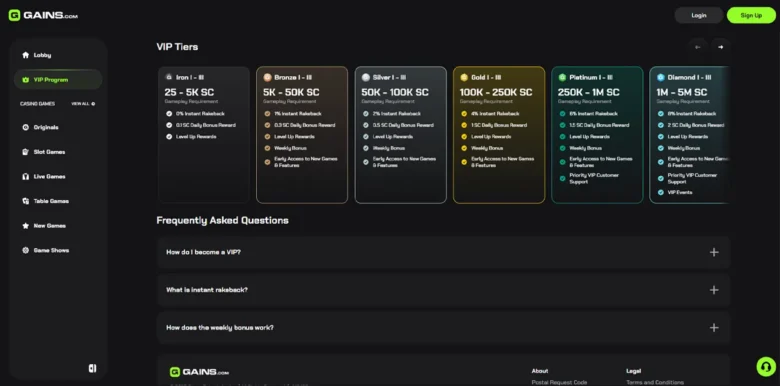The height and width of the screenshot is (386, 780).
Task: Expand 'What is instant rakeback?' plus
Action: pyautogui.click(x=714, y=290)
